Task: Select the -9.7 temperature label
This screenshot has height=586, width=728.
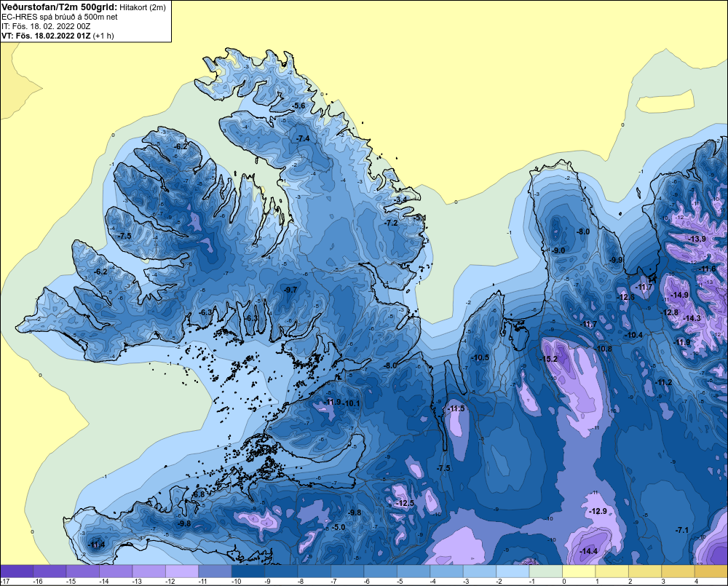Action: pyautogui.click(x=290, y=289)
